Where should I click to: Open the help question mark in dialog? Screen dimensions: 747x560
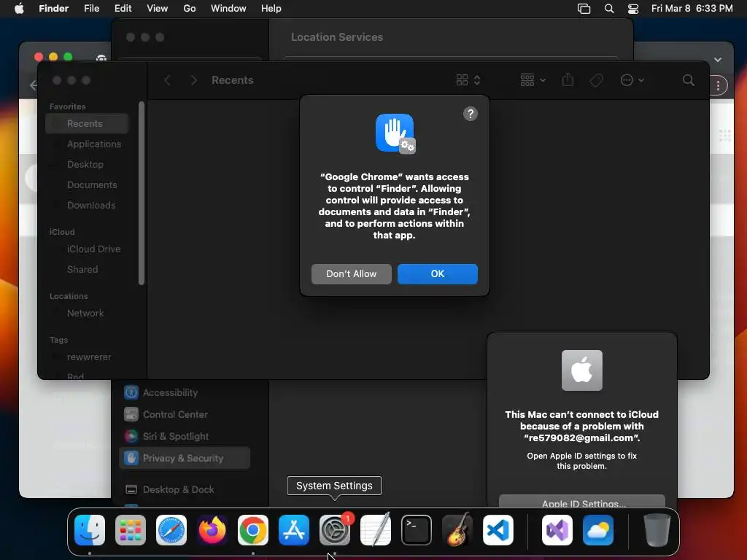pyautogui.click(x=471, y=114)
